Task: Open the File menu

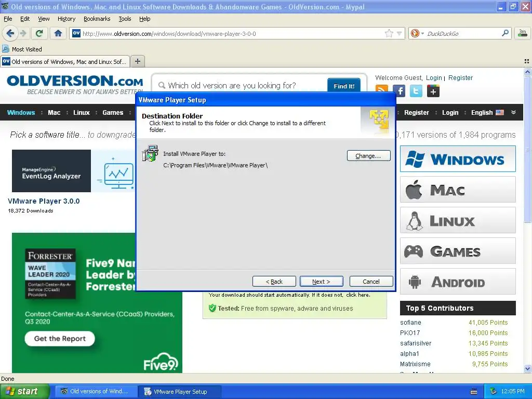Action: point(8,19)
